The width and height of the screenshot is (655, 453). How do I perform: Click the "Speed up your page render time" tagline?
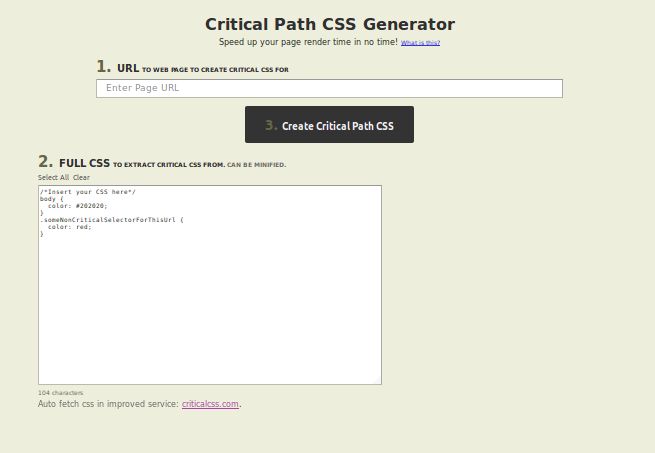pos(308,42)
